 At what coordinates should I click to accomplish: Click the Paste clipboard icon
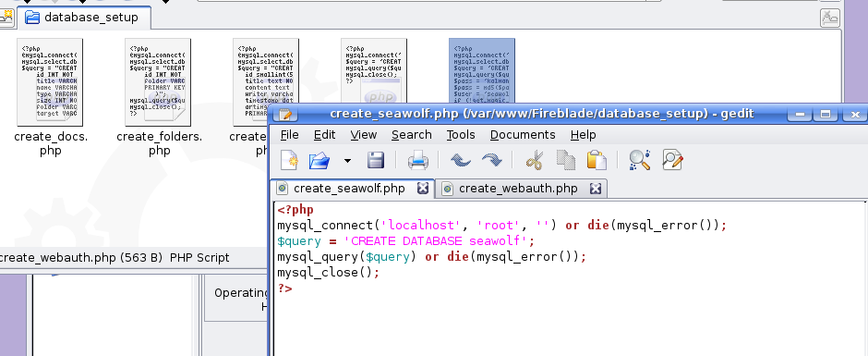click(597, 161)
